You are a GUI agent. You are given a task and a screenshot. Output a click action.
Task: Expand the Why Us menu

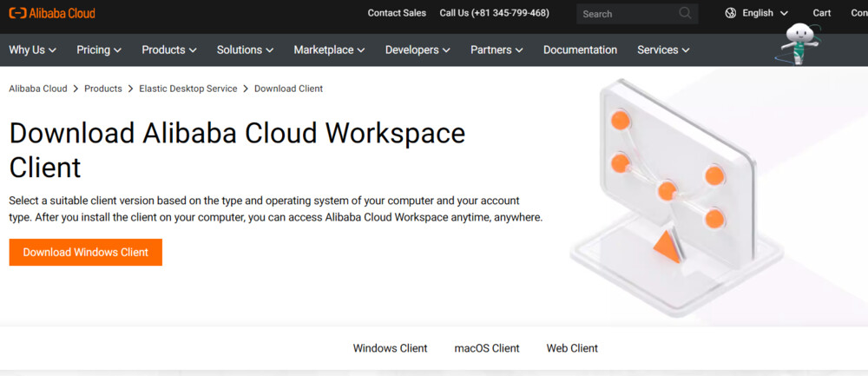pyautogui.click(x=32, y=50)
